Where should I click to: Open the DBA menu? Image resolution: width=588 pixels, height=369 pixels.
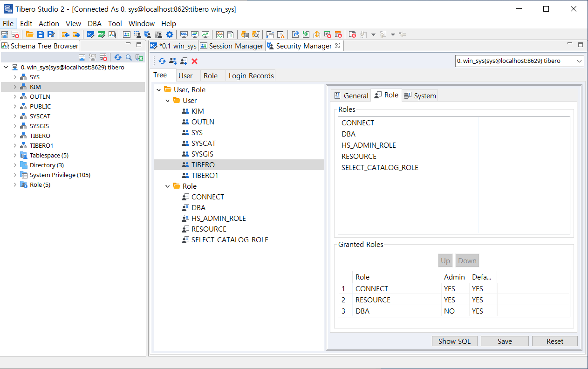(95, 23)
